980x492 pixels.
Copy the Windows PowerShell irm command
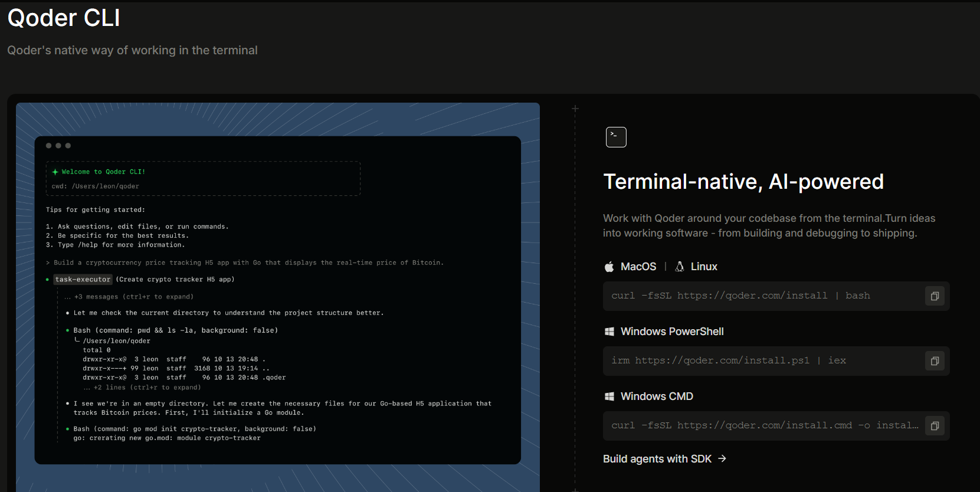[x=935, y=361]
